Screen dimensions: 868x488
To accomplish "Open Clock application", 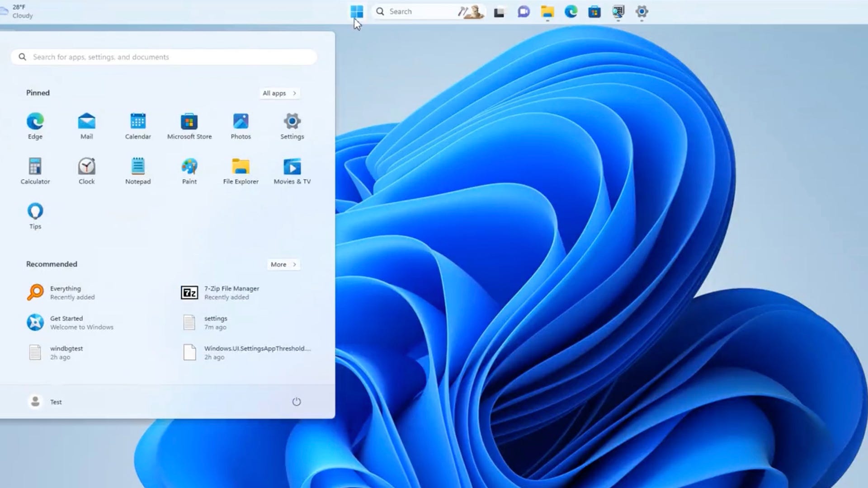I will [86, 166].
